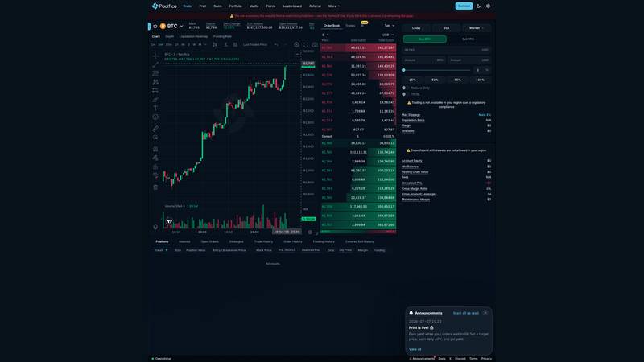644x362 pixels.
Task: Click the stay-in-drawing-mode tool
Action: 155,158
